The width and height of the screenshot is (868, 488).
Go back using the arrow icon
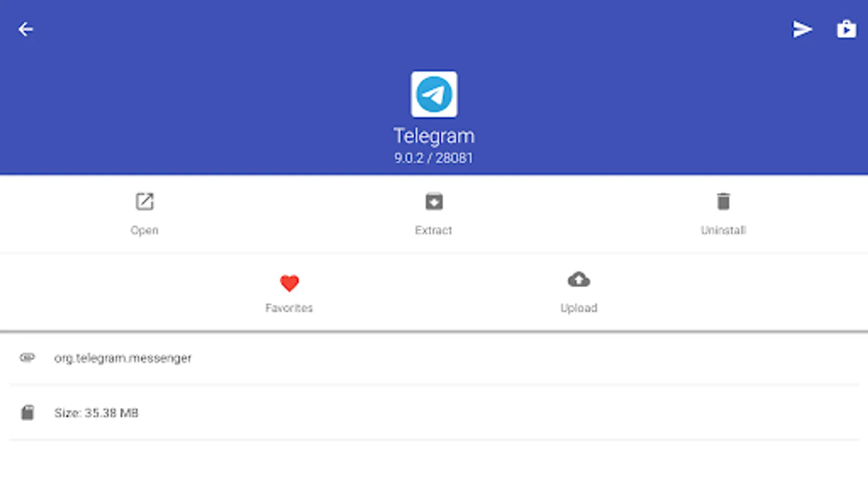(25, 29)
